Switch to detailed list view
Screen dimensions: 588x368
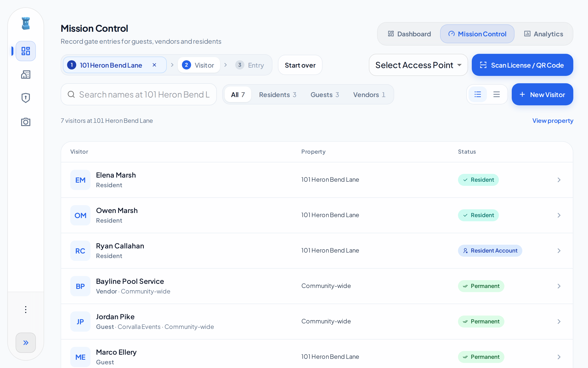[x=478, y=95]
